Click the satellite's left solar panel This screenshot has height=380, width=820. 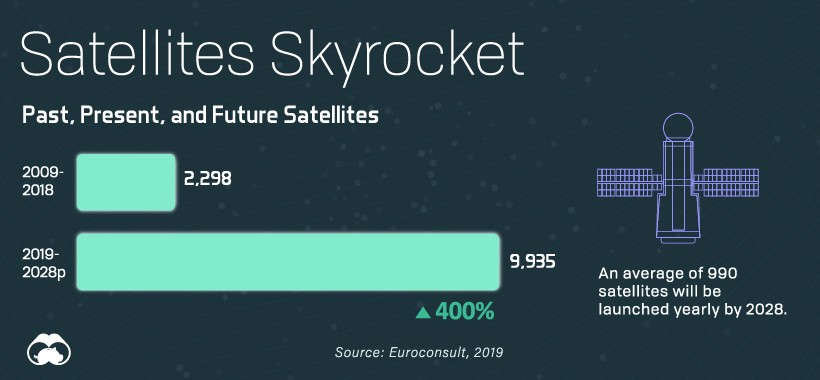coord(629,182)
